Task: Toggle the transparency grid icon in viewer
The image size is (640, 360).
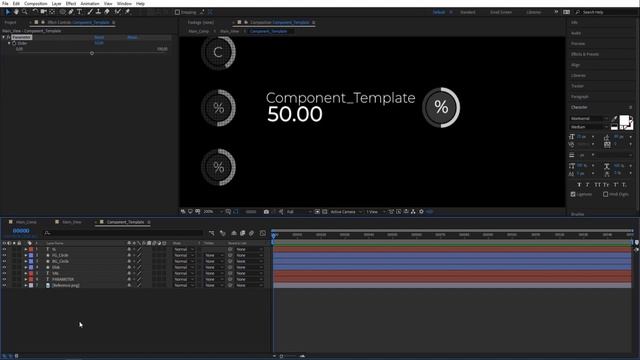Action: click(x=324, y=212)
